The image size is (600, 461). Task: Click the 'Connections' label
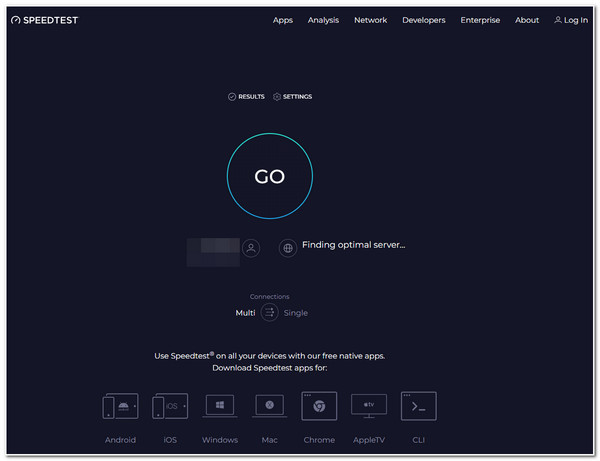[269, 296]
